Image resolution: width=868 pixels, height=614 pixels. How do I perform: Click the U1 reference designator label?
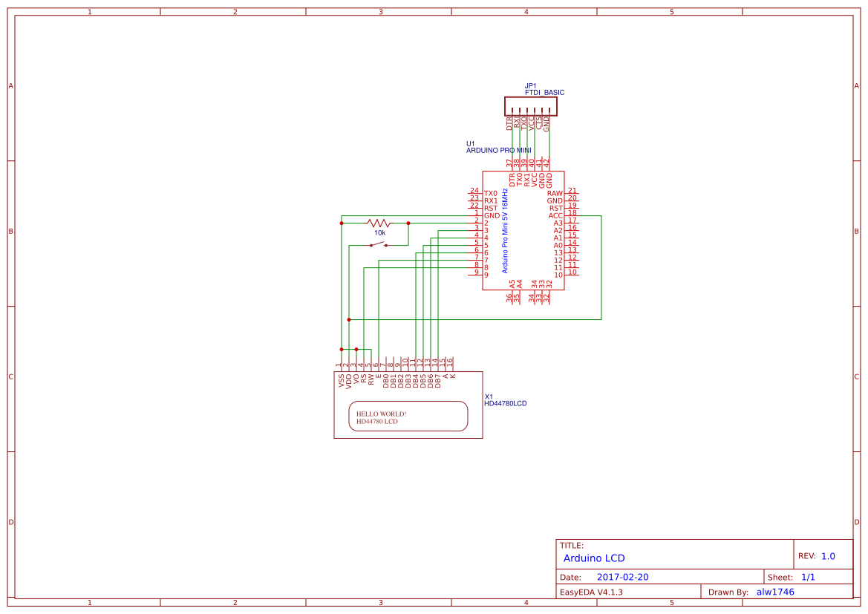tap(469, 143)
